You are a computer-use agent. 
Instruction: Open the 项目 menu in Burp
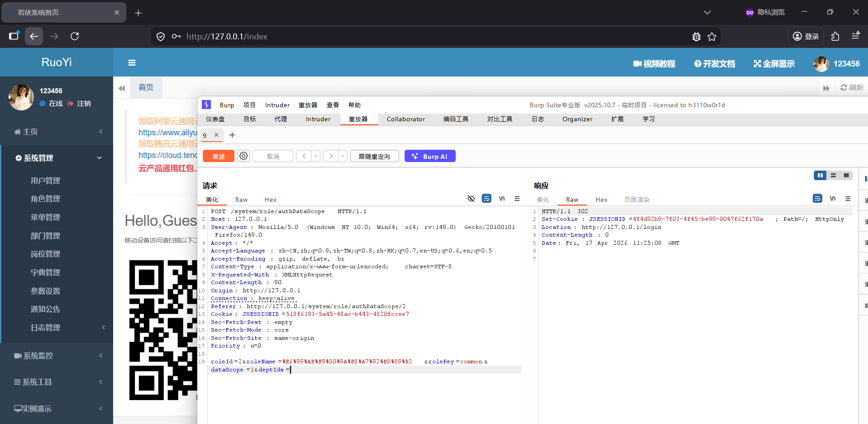[x=249, y=105]
